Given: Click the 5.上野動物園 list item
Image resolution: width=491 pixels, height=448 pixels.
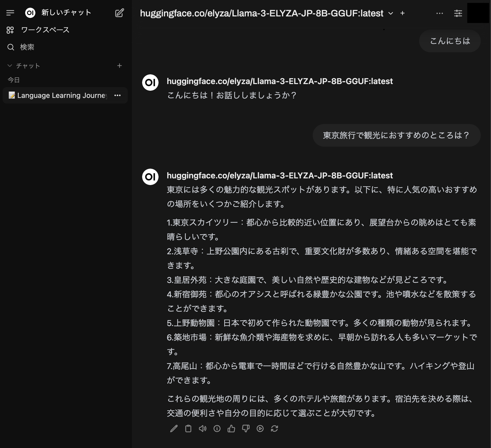Looking at the screenshot, I should tap(320, 323).
